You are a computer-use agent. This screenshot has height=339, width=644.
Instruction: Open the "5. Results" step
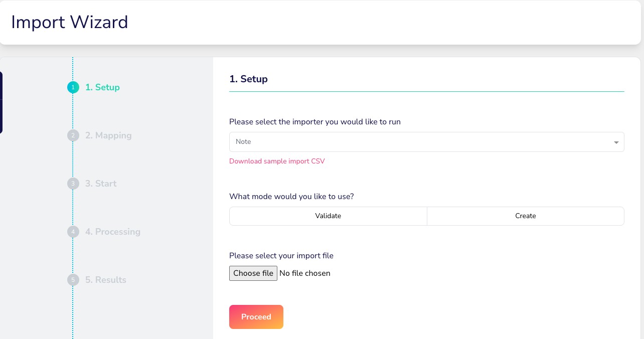click(x=106, y=280)
